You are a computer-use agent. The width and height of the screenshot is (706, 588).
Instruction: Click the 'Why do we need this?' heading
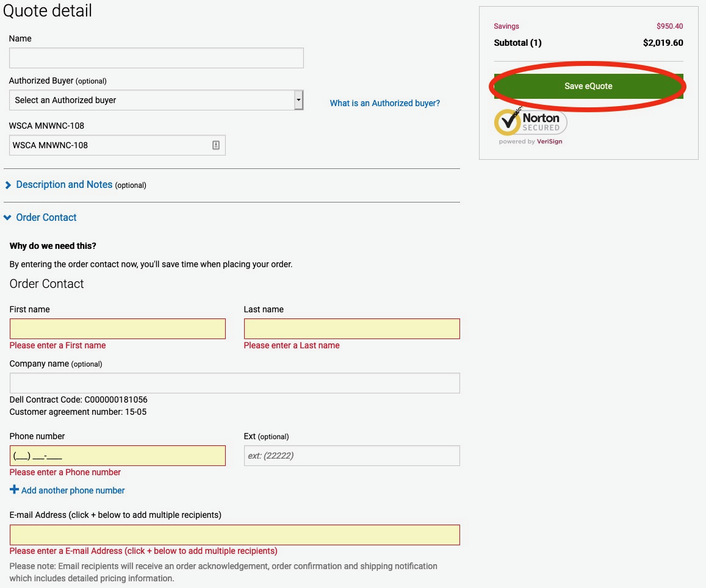[x=52, y=246]
